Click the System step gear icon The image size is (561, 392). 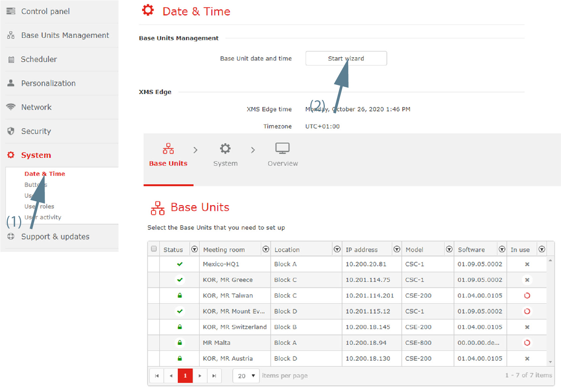point(225,149)
